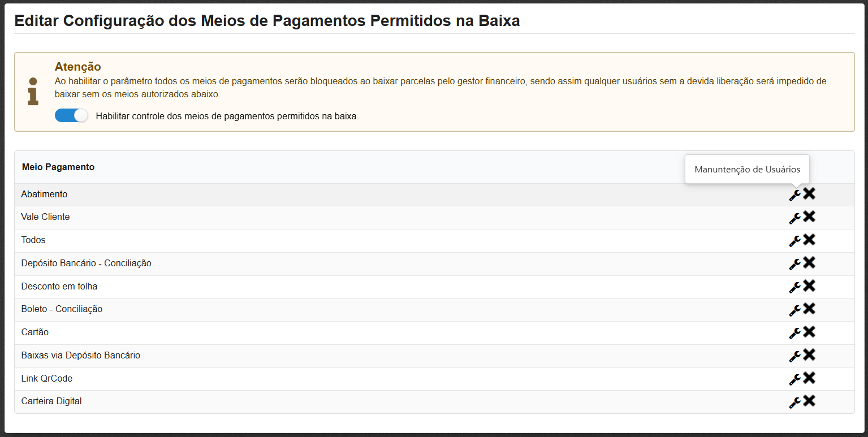Image resolution: width=868 pixels, height=437 pixels.
Task: Open user maintenance for Vale Cliente
Action: [794, 217]
